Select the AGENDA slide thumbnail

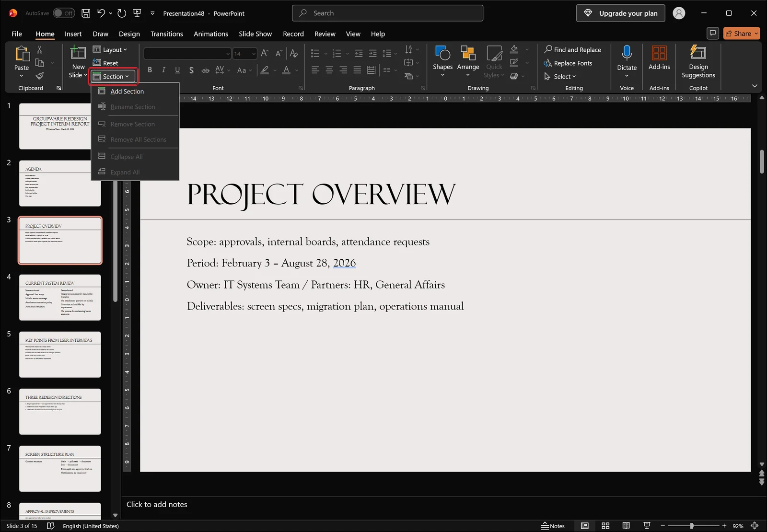tap(60, 183)
